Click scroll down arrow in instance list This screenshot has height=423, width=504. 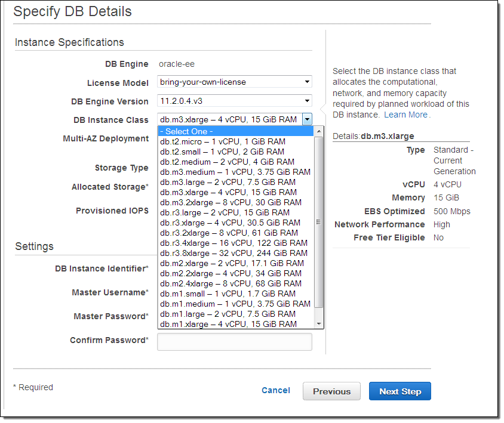click(319, 324)
